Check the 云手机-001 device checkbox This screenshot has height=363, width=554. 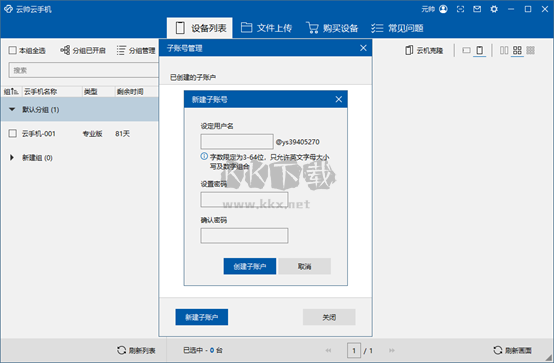12,133
